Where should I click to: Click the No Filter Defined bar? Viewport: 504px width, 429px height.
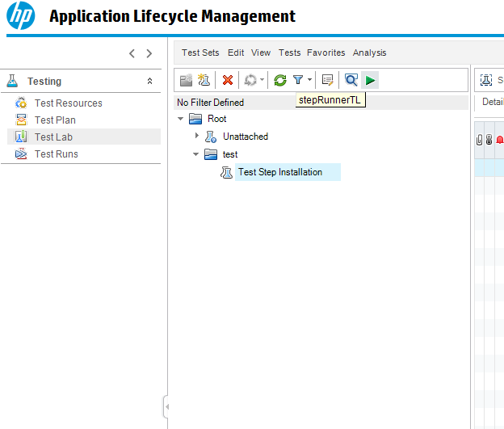(321, 103)
